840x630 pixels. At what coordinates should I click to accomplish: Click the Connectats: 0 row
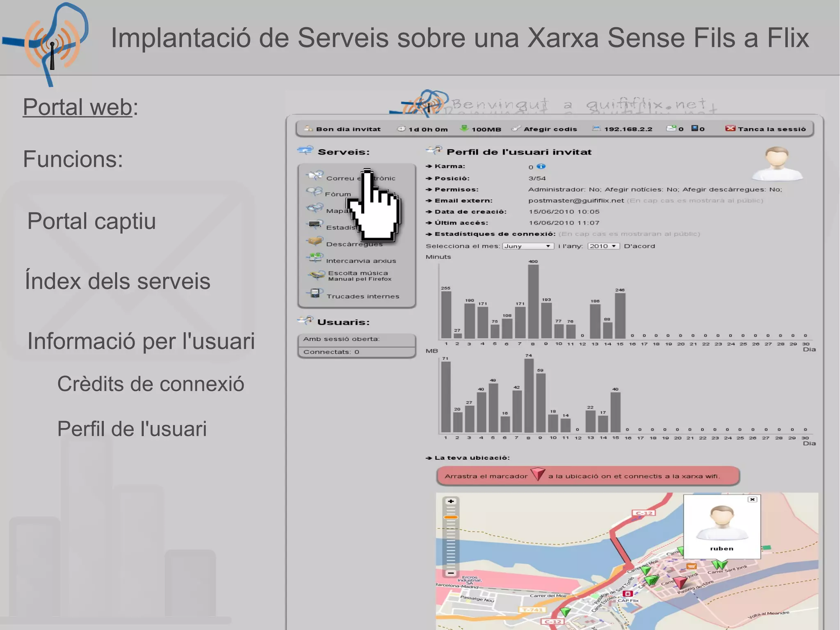pos(357,352)
